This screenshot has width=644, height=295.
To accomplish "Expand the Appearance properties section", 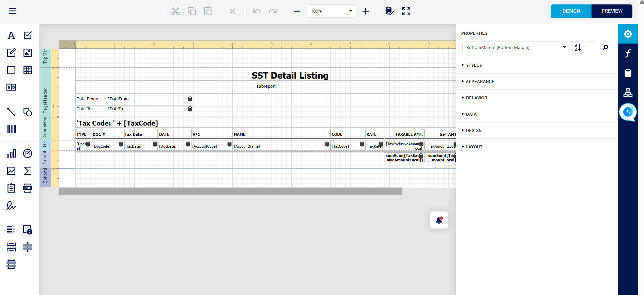I will (480, 82).
